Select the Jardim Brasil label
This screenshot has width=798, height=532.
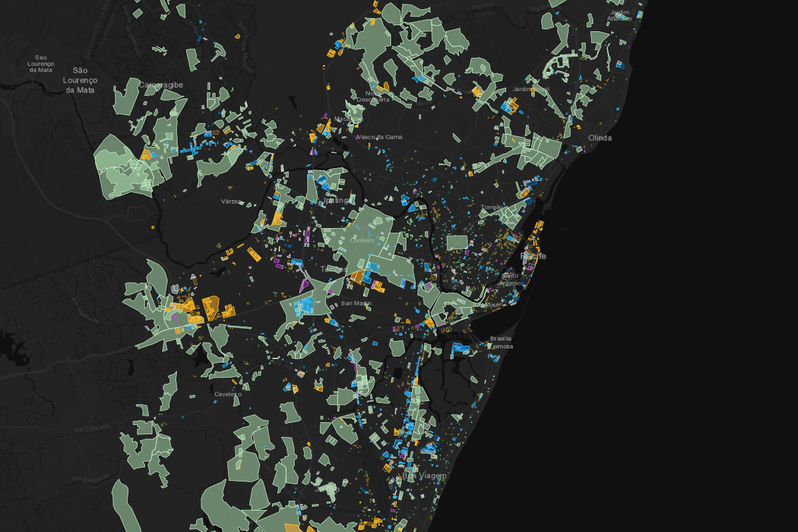pyautogui.click(x=531, y=89)
